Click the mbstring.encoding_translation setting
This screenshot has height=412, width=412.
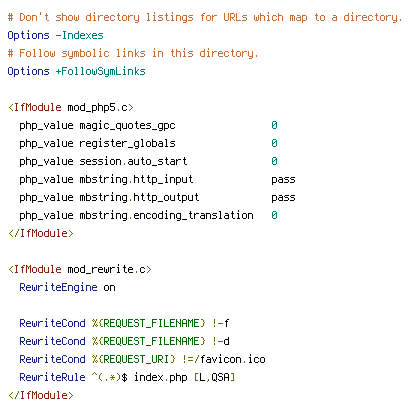click(x=166, y=215)
